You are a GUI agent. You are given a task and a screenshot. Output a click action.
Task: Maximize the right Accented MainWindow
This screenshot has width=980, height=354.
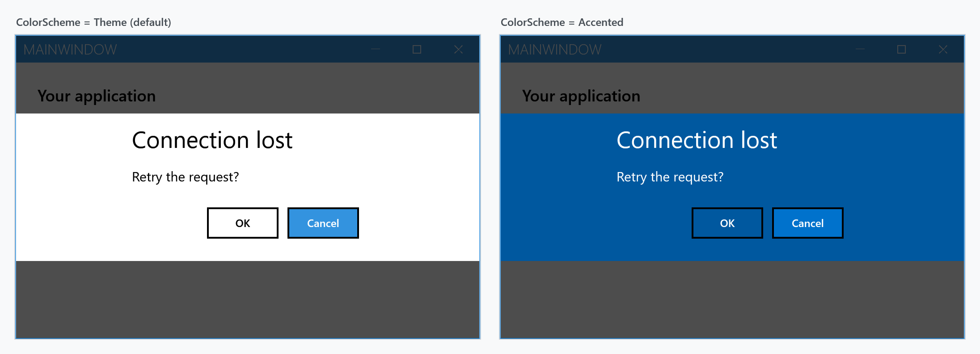tap(901, 49)
